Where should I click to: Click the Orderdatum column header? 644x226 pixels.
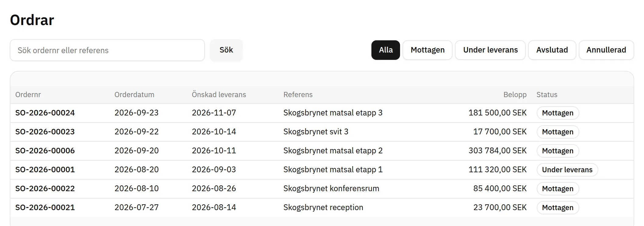click(134, 95)
